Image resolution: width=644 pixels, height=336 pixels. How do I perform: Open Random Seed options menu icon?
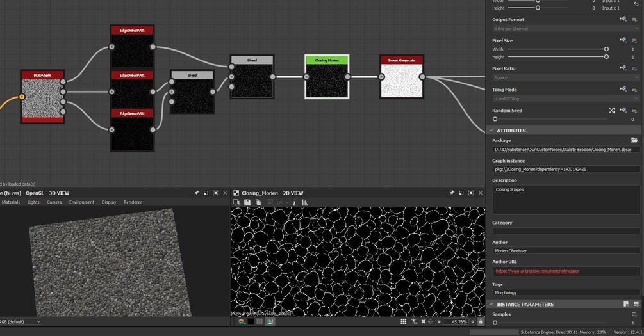[634, 110]
